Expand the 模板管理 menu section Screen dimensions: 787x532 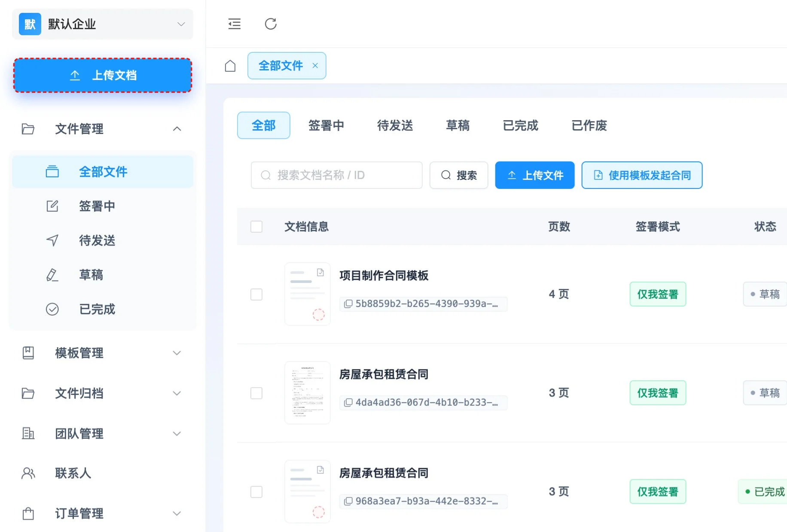177,353
